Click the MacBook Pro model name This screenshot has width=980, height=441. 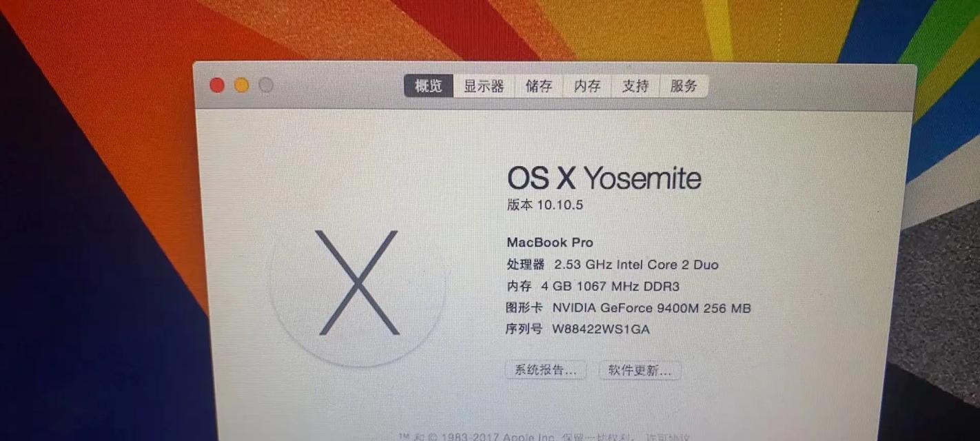click(x=550, y=242)
